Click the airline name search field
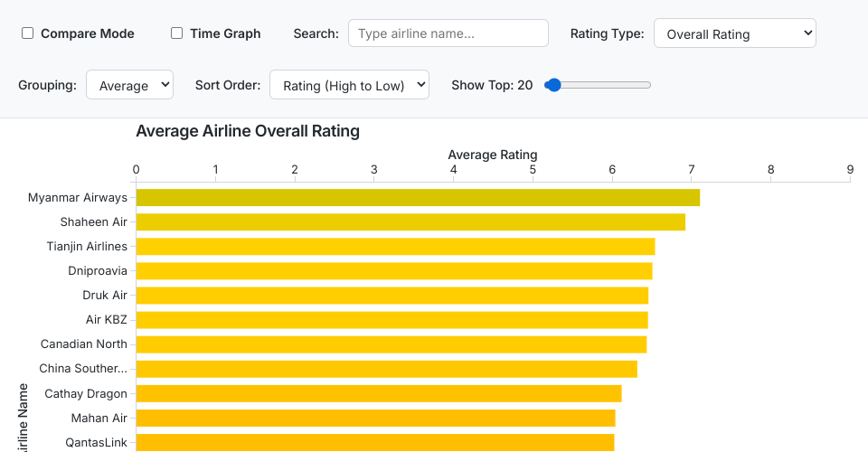 [448, 33]
